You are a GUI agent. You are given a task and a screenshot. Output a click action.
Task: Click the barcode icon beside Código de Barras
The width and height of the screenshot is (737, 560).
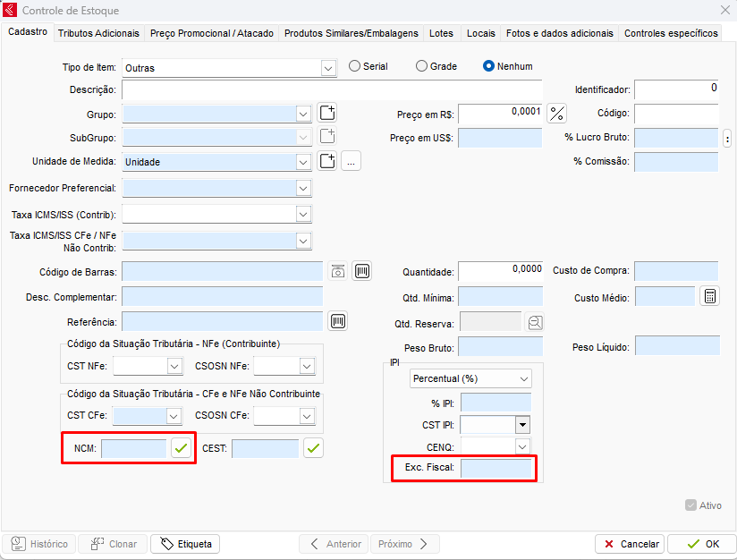[x=361, y=272]
